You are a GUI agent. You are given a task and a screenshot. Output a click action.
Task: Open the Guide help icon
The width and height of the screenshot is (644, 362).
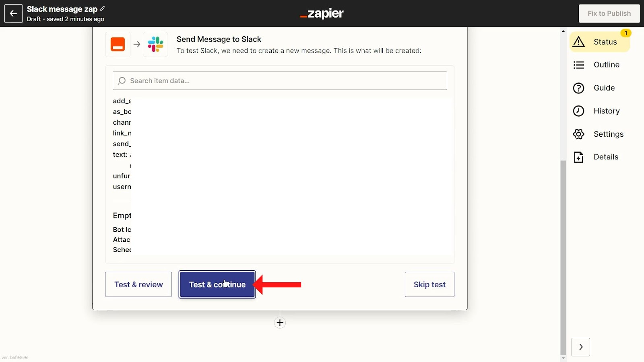578,88
